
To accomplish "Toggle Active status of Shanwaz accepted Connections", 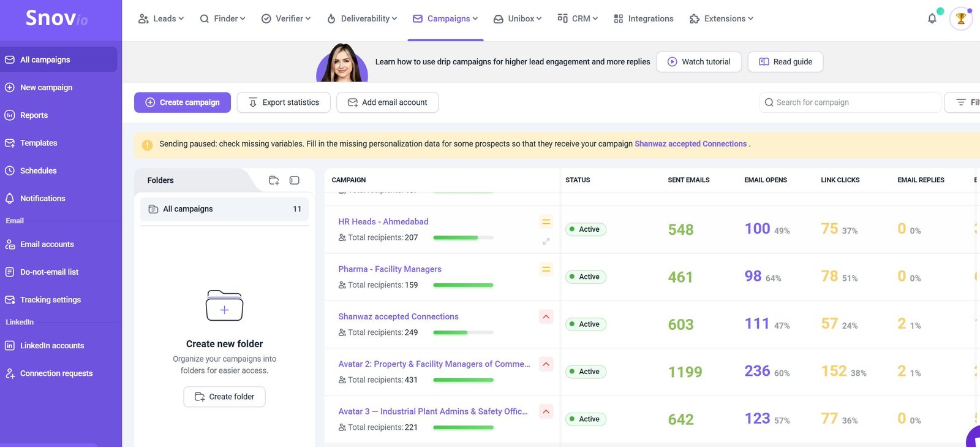I will point(586,324).
